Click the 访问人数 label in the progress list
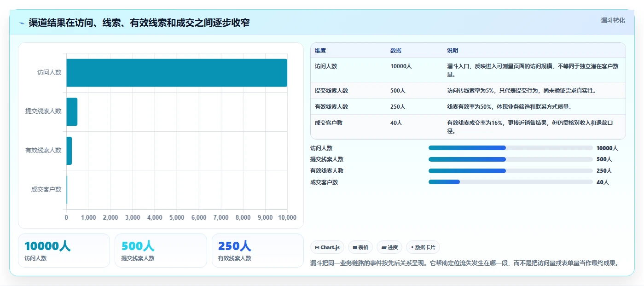The height and width of the screenshot is (286, 644). pyautogui.click(x=321, y=148)
